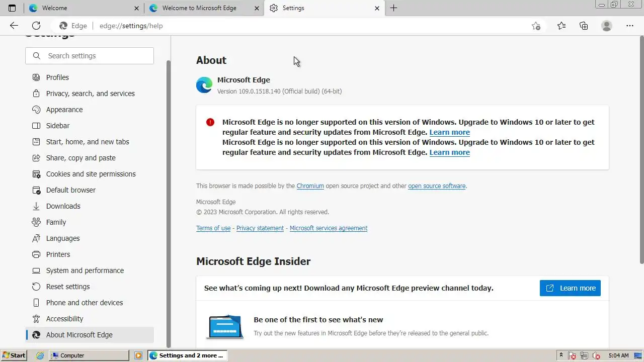This screenshot has width=644, height=362.
Task: Click the Phone and other devices icon
Action: pyautogui.click(x=36, y=303)
